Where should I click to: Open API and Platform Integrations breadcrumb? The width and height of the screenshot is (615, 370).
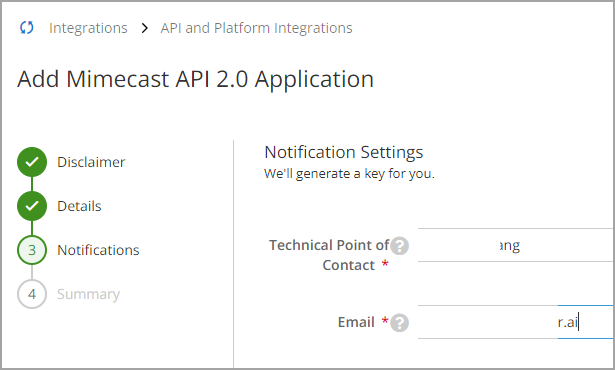pos(257,28)
